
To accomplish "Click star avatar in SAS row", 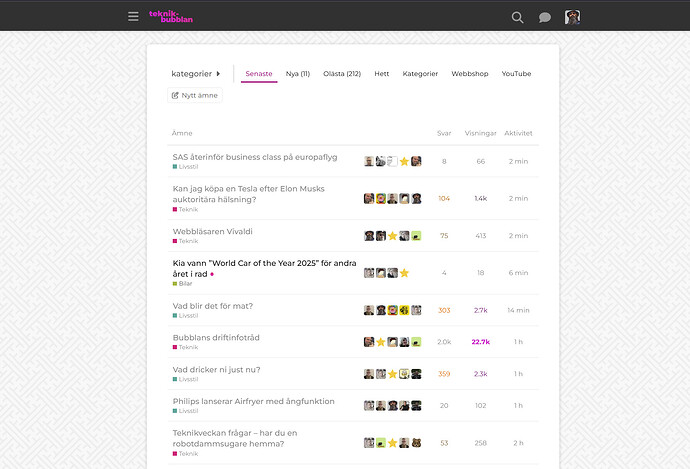I will (x=404, y=161).
